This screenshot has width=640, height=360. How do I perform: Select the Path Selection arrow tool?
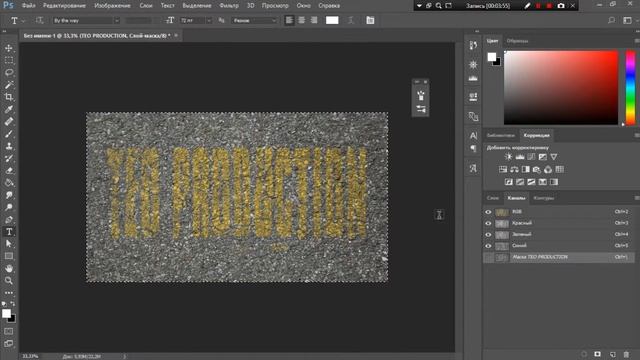[9, 244]
